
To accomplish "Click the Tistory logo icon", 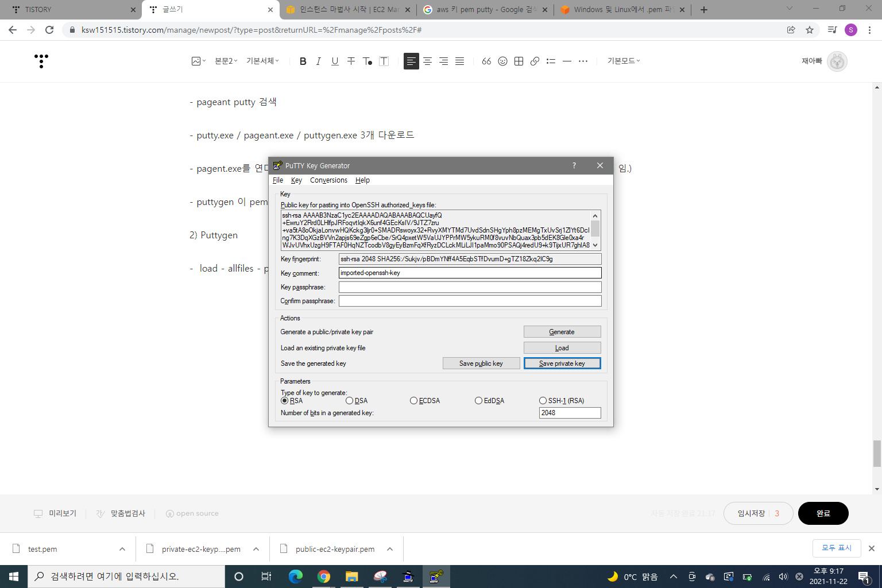I will coord(41,61).
